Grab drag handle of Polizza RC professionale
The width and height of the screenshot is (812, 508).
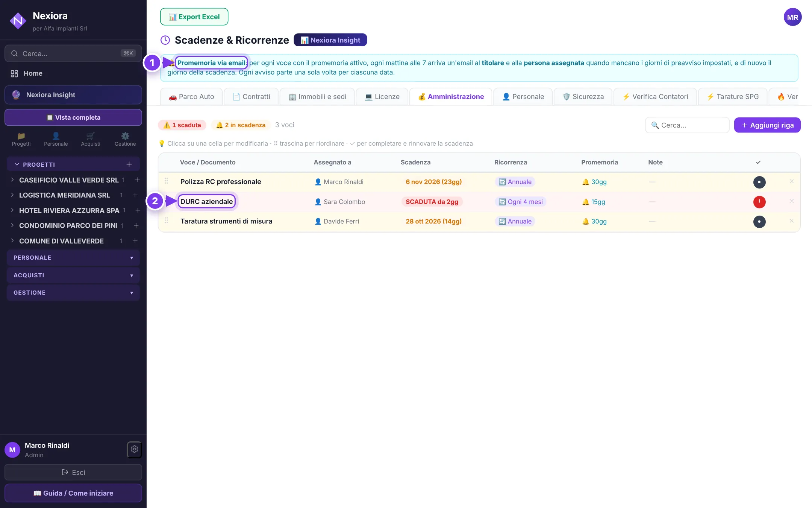pos(166,181)
